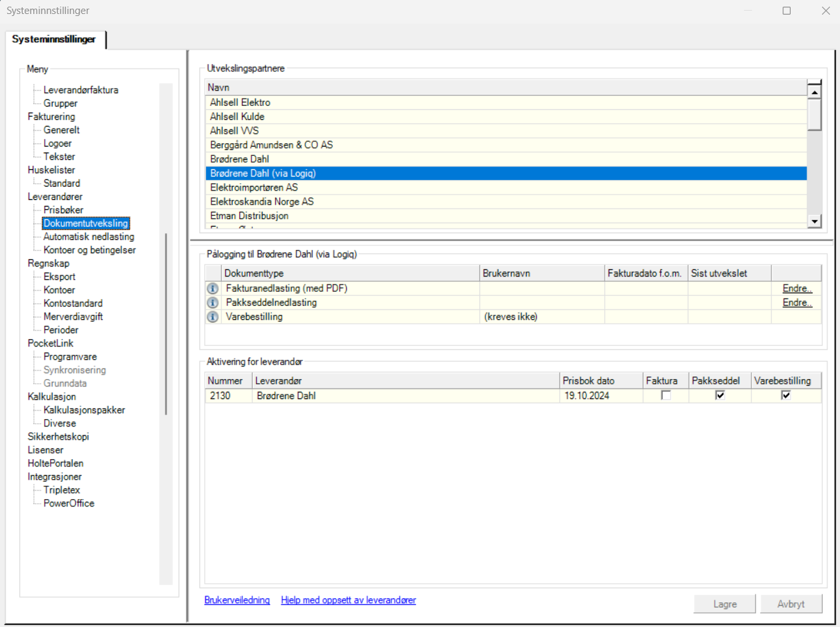Select Berggård Amundsen & CO AS row
Viewport: 840px width, 627px height.
point(506,145)
